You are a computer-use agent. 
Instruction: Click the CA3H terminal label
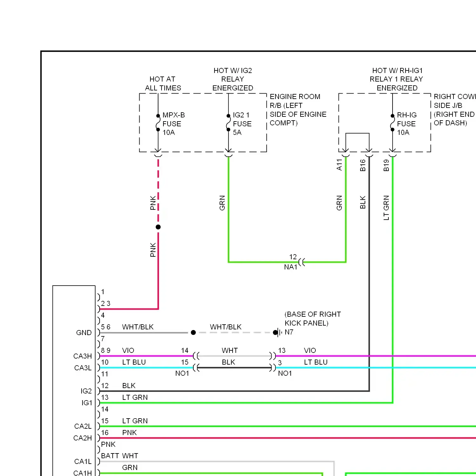click(83, 356)
